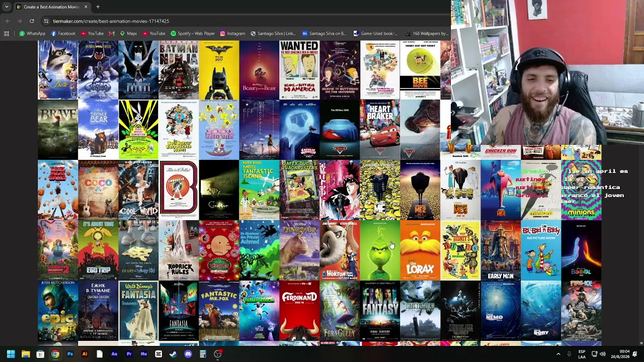This screenshot has height=362, width=644.
Task: Select the Bee Movie poster
Action: tap(420, 70)
